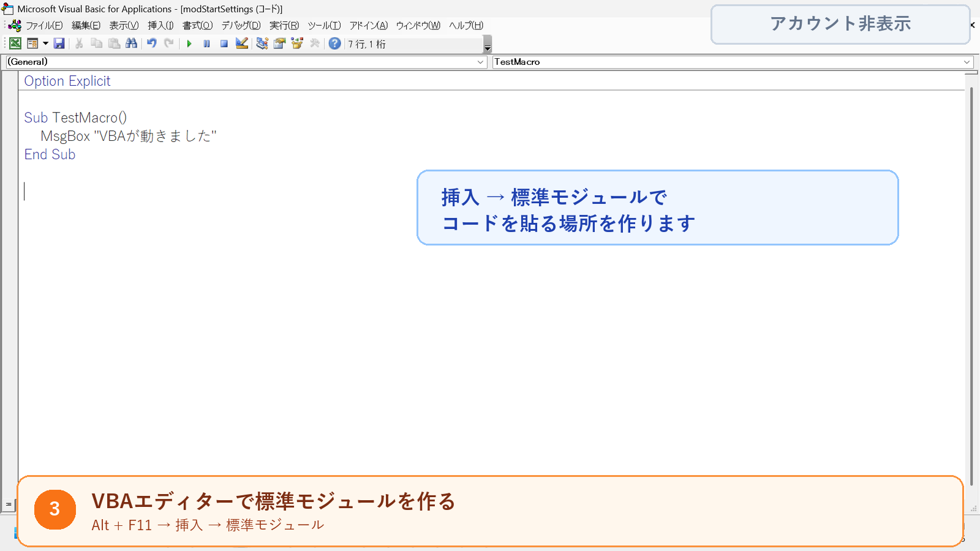Click the Reset stop icon
The image size is (980, 551).
pyautogui.click(x=224, y=43)
